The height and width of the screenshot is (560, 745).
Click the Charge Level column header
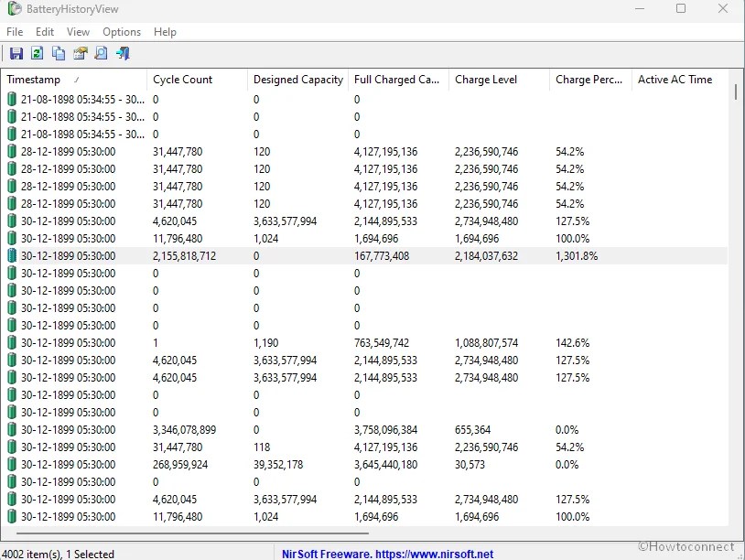pos(486,80)
